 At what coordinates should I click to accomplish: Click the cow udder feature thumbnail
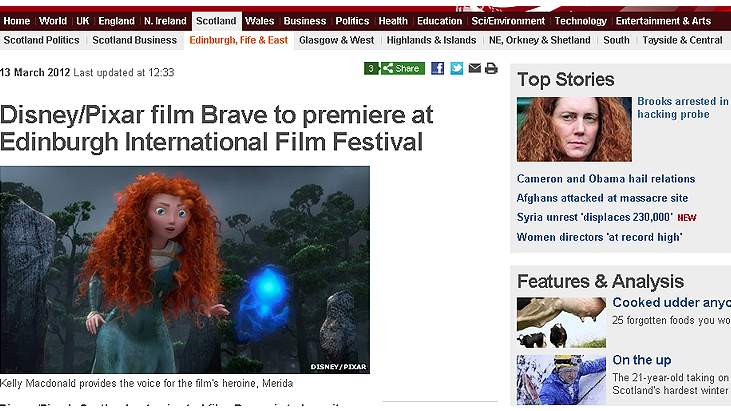coord(561,322)
